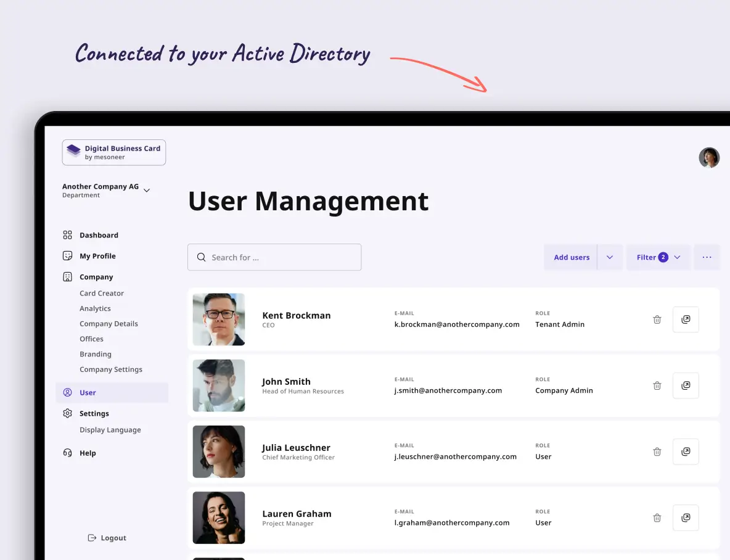Click the Settings gear icon
This screenshot has width=730, height=560.
67,413
